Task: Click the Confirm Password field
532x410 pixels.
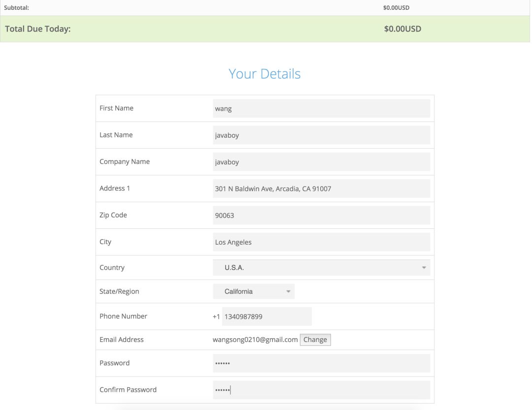Action: (x=321, y=390)
